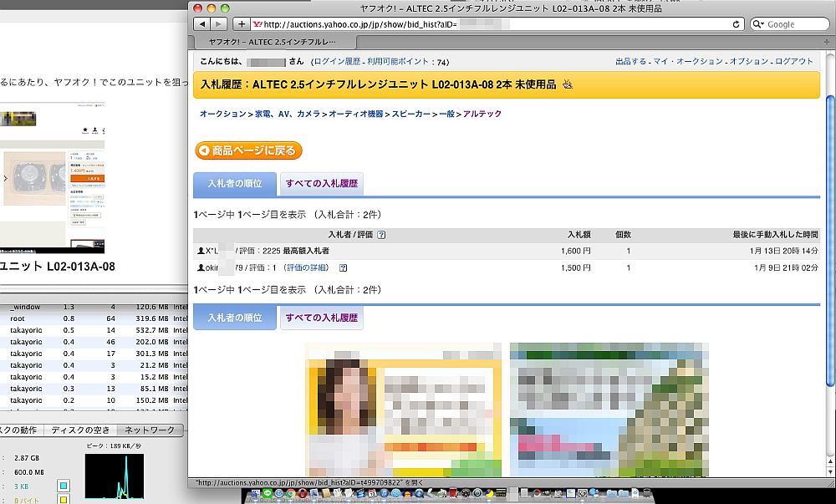Go to 家電、AV、カメラ breadcrumb link
Viewport: 836px width, 504px height.
[x=288, y=114]
